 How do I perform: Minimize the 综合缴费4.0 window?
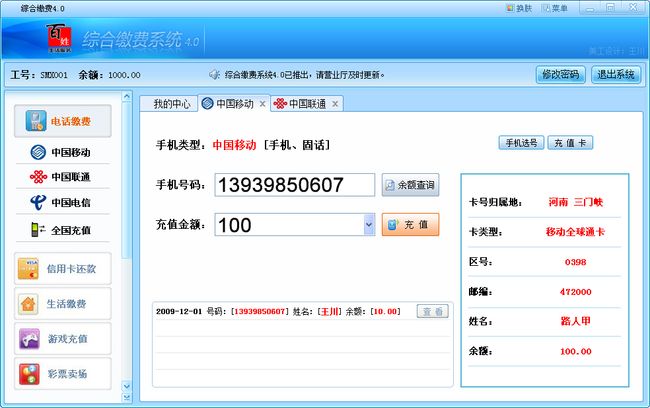(x=590, y=8)
